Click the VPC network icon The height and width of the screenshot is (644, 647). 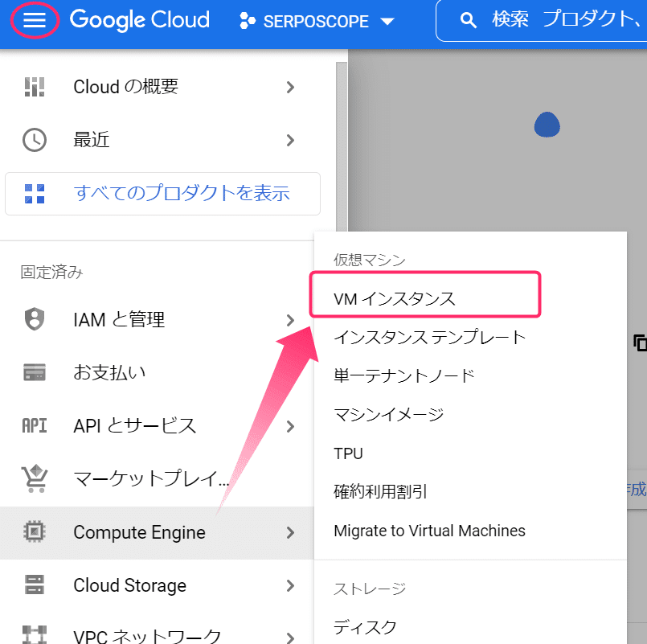click(x=35, y=635)
